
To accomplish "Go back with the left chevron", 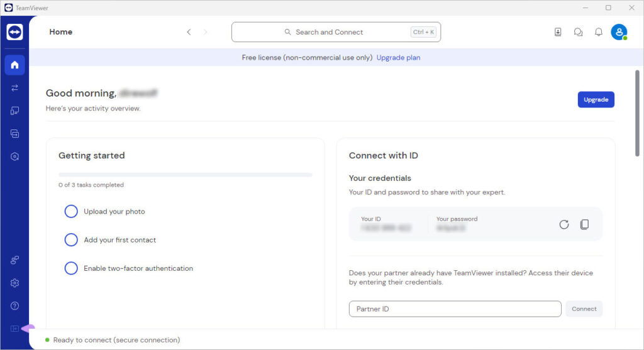I will (189, 32).
